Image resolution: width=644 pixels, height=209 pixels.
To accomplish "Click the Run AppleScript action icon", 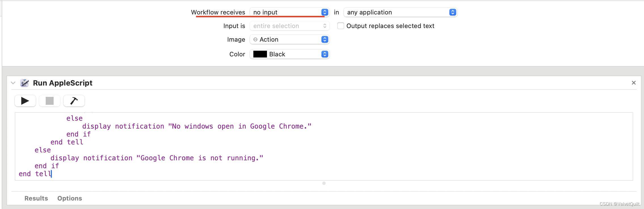I will 25,83.
